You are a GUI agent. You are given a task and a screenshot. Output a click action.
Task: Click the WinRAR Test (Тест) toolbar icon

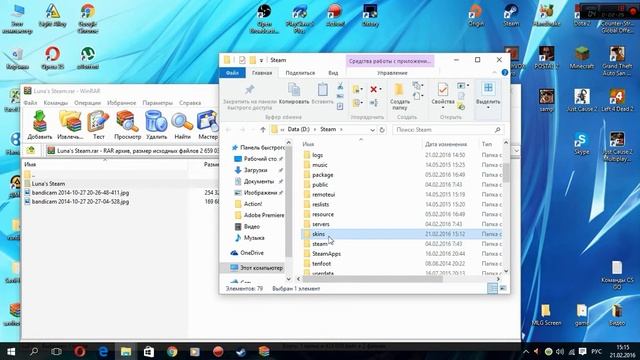coord(98,121)
